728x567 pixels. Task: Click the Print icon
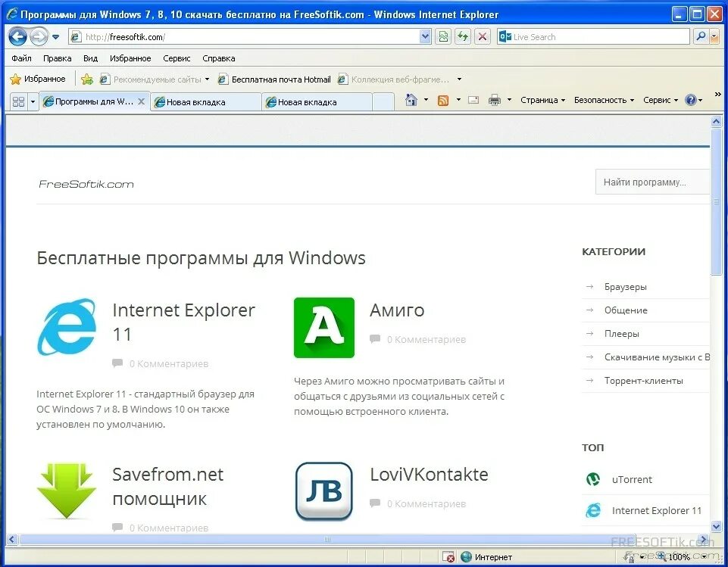[x=495, y=100]
